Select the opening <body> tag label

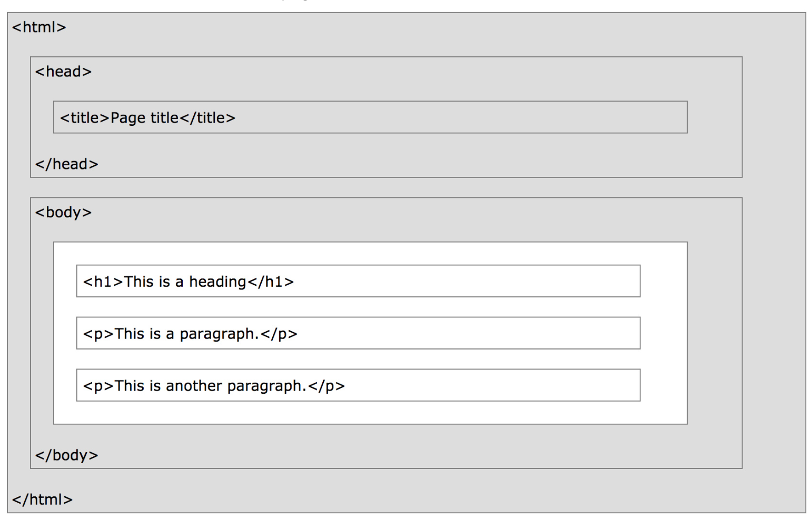63,213
